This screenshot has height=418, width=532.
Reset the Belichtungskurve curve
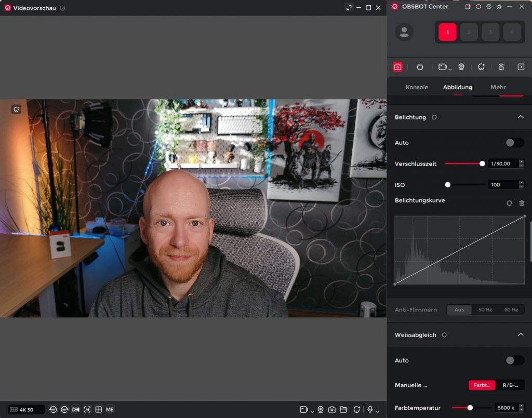tap(509, 204)
